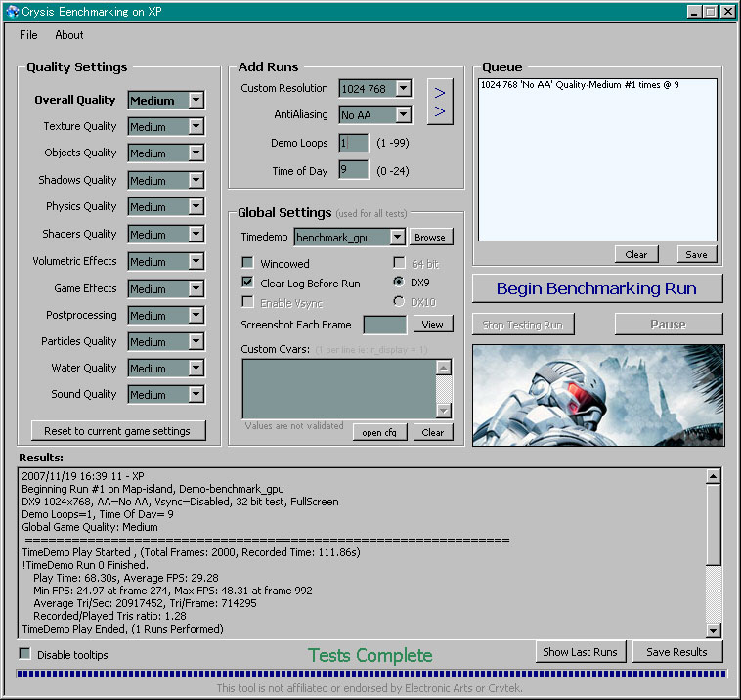Toggle the 64 bit checkbox
Screen dimensions: 741x700
click(x=399, y=263)
